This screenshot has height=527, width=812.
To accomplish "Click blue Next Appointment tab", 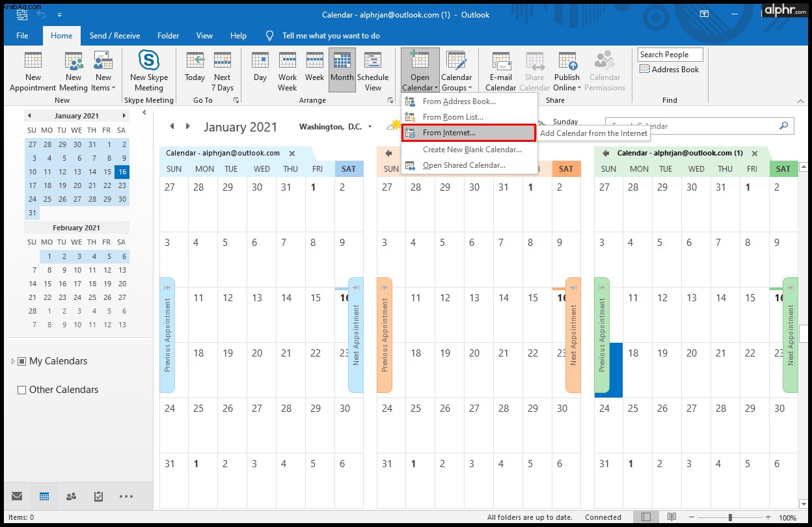I will (356, 335).
